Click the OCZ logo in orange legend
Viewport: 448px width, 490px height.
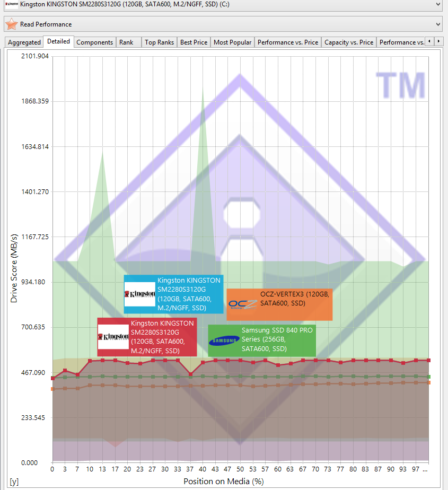242,304
